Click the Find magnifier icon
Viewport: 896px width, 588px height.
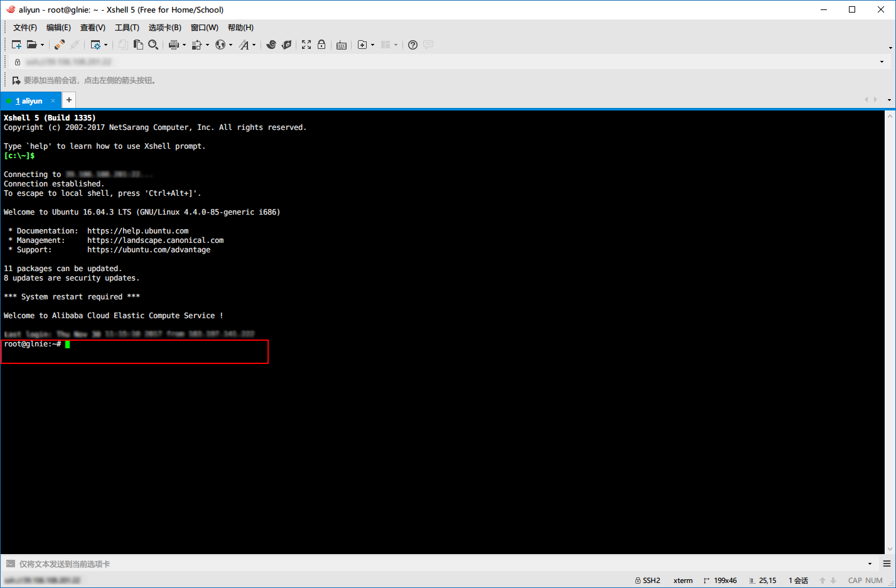[153, 45]
